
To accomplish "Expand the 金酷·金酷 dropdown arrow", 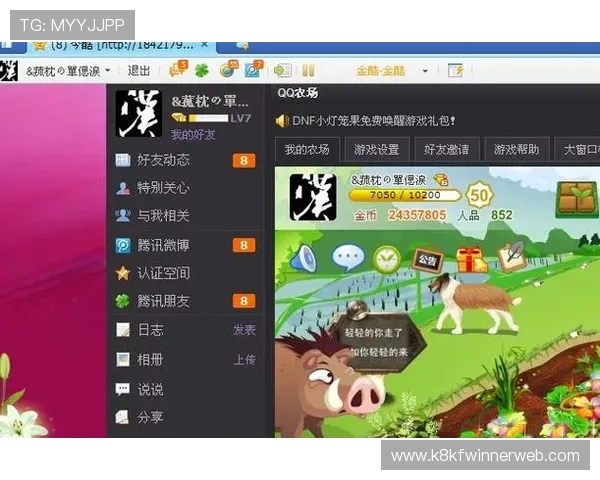I will pos(425,71).
